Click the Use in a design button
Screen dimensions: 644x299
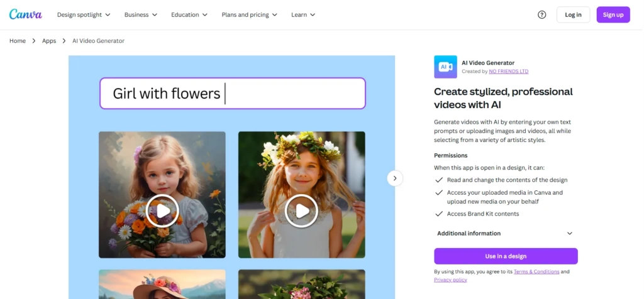[x=506, y=256]
